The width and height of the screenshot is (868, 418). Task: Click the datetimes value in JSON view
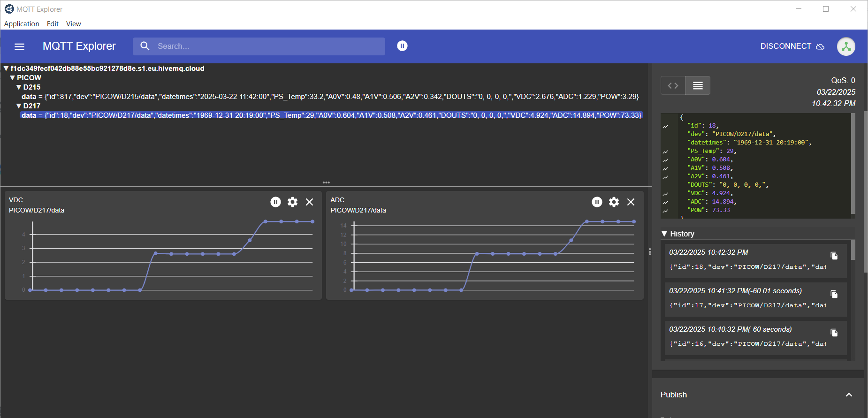[772, 143]
